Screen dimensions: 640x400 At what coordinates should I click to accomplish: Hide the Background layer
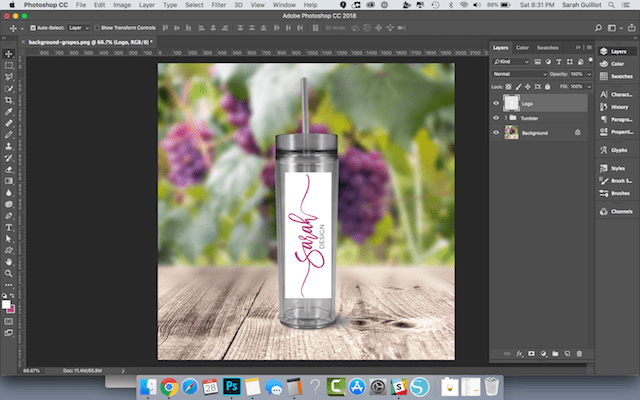pos(496,132)
